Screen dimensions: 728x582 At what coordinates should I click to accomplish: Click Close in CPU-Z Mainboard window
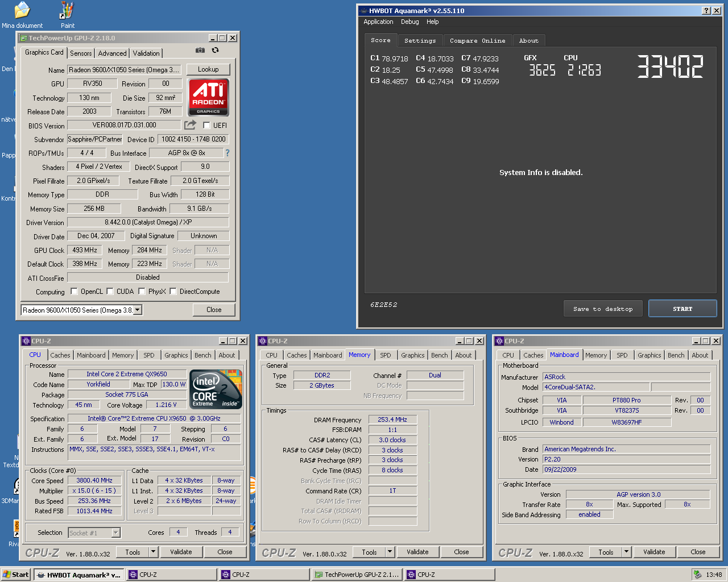coord(698,552)
